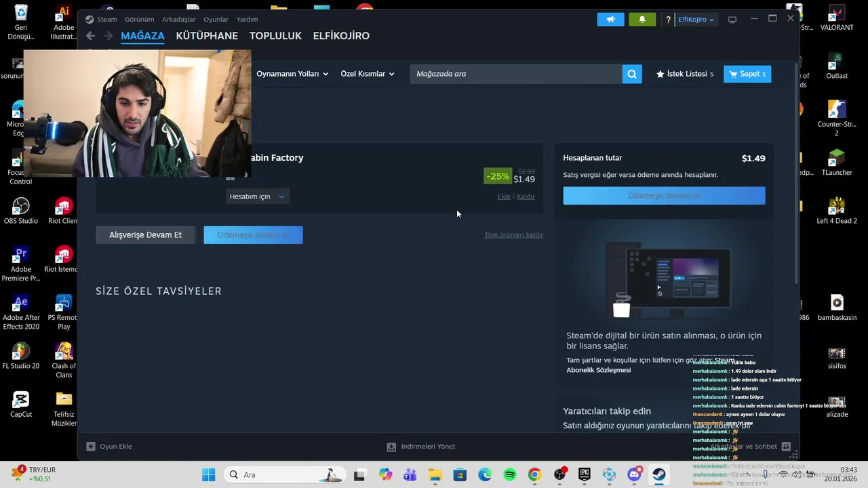868x488 pixels.
Task: Click Tüm ürünleri kaldır link
Action: [x=513, y=235]
